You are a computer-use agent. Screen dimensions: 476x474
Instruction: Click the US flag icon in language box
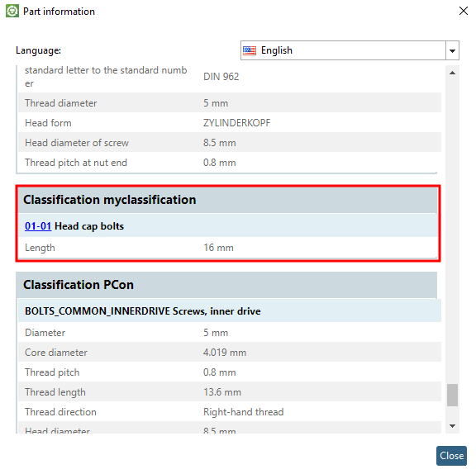tap(250, 50)
